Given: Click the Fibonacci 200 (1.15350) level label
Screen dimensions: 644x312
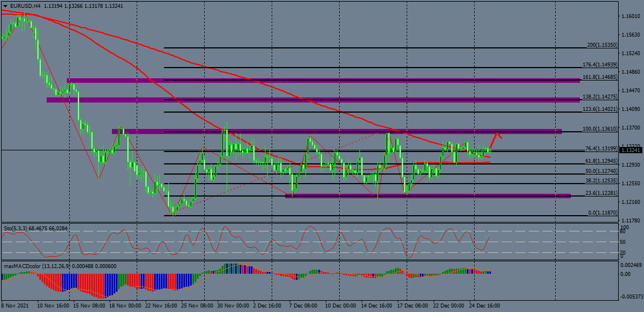Looking at the screenshot, I should pyautogui.click(x=602, y=44).
